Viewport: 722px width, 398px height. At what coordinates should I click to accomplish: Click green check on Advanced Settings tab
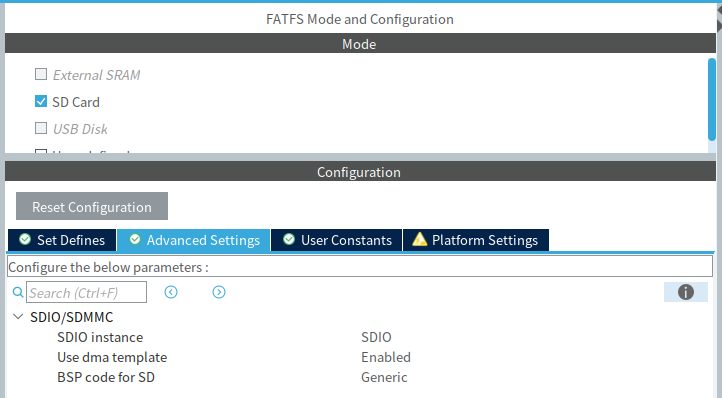pyautogui.click(x=135, y=239)
